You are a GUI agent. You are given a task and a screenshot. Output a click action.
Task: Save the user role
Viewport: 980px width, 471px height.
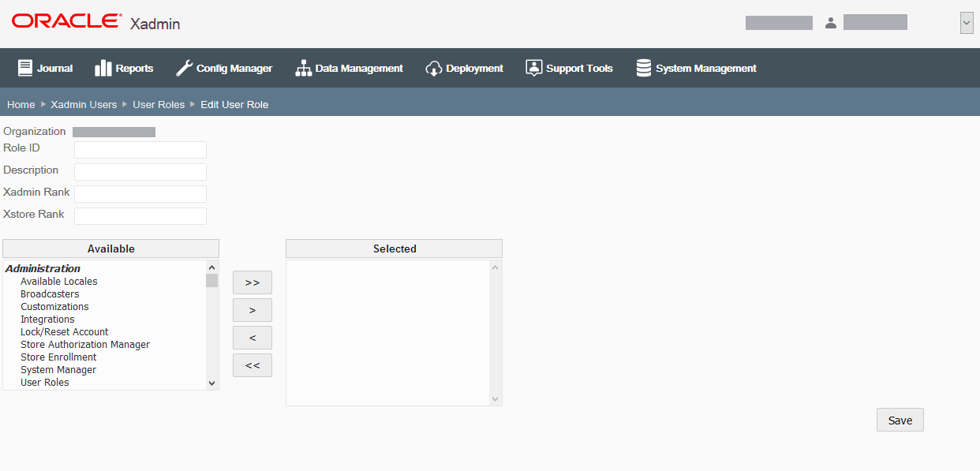click(x=900, y=419)
